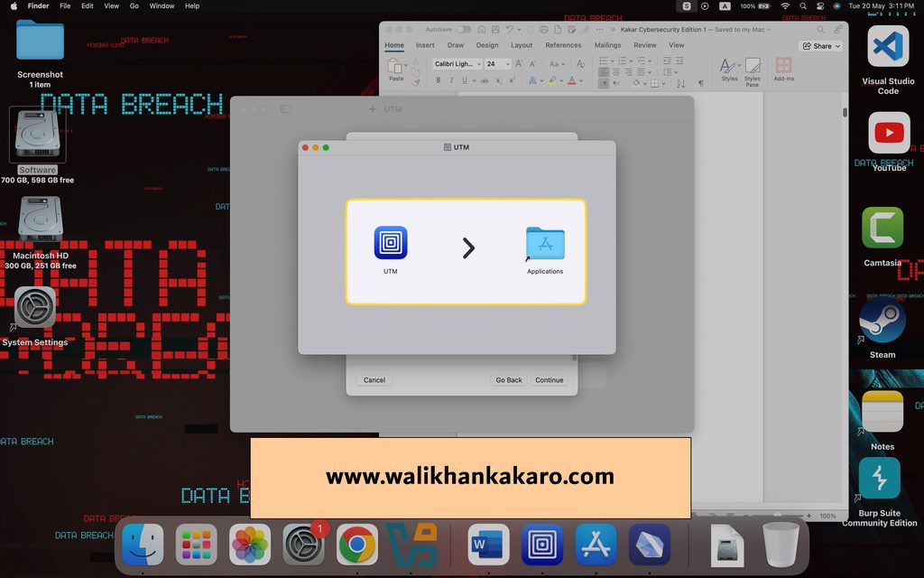
Task: Click Decrease Font Size icon in Word
Action: pyautogui.click(x=532, y=64)
